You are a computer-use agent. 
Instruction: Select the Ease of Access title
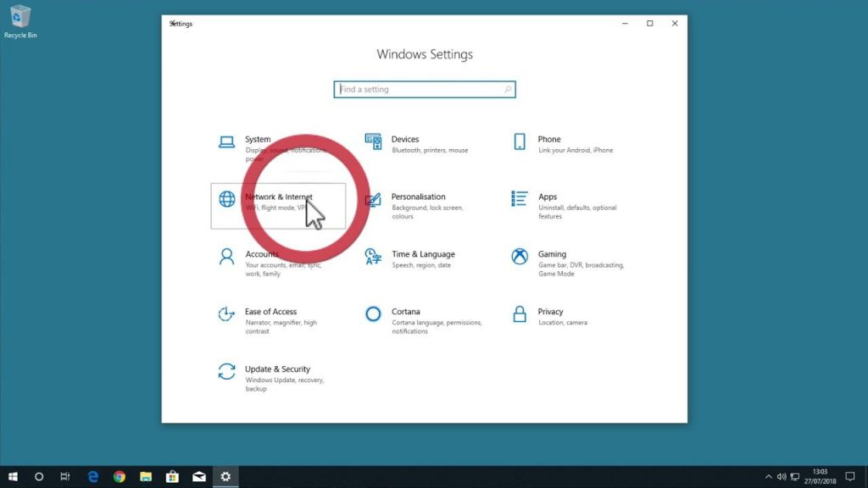tap(270, 312)
